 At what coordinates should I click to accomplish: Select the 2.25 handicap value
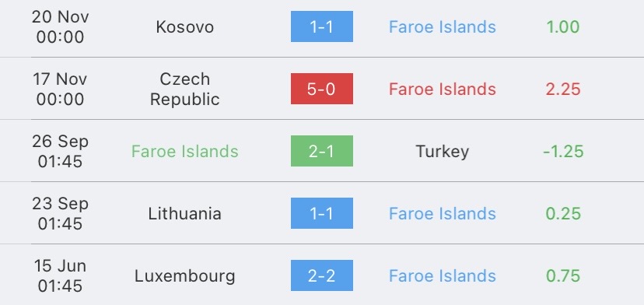coord(562,89)
